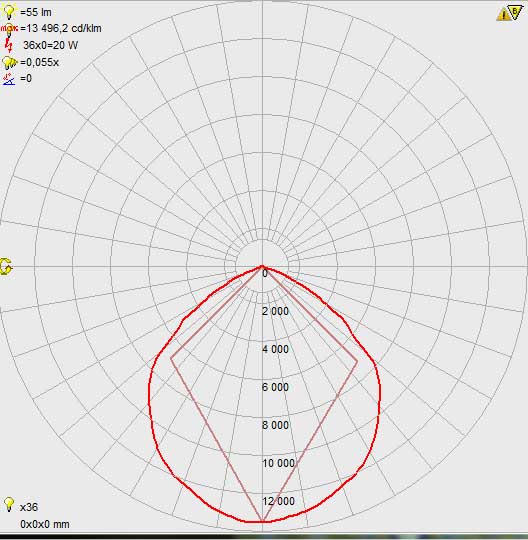Click the blue tilt angle icon
The height and width of the screenshot is (540, 528).
pyautogui.click(x=8, y=79)
